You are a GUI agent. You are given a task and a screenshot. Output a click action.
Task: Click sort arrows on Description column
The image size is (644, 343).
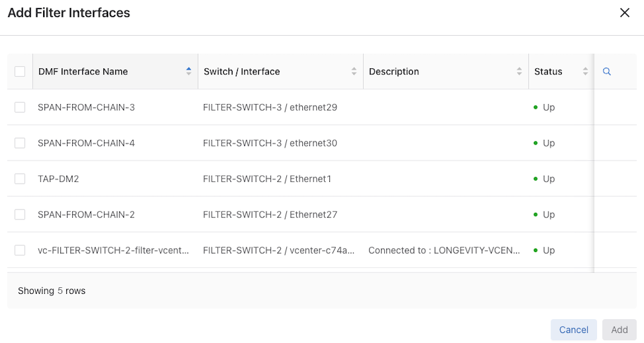[x=519, y=72]
